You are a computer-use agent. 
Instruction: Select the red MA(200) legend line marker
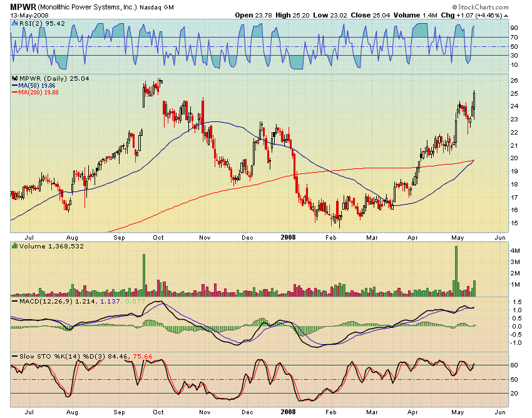(x=14, y=92)
